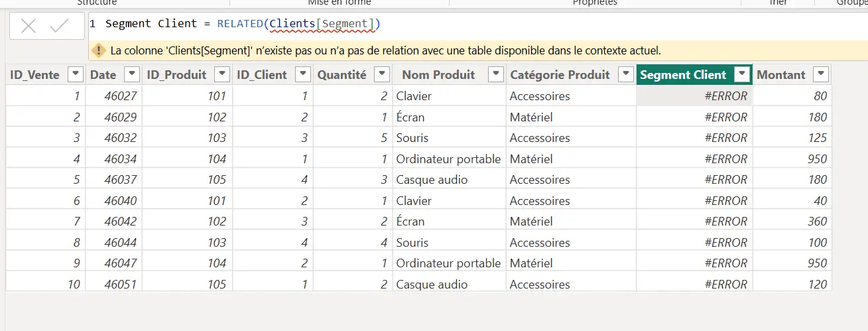Viewport: 868px width, 331px height.
Task: Open the Nom Produit column filter dropdown
Action: click(495, 75)
